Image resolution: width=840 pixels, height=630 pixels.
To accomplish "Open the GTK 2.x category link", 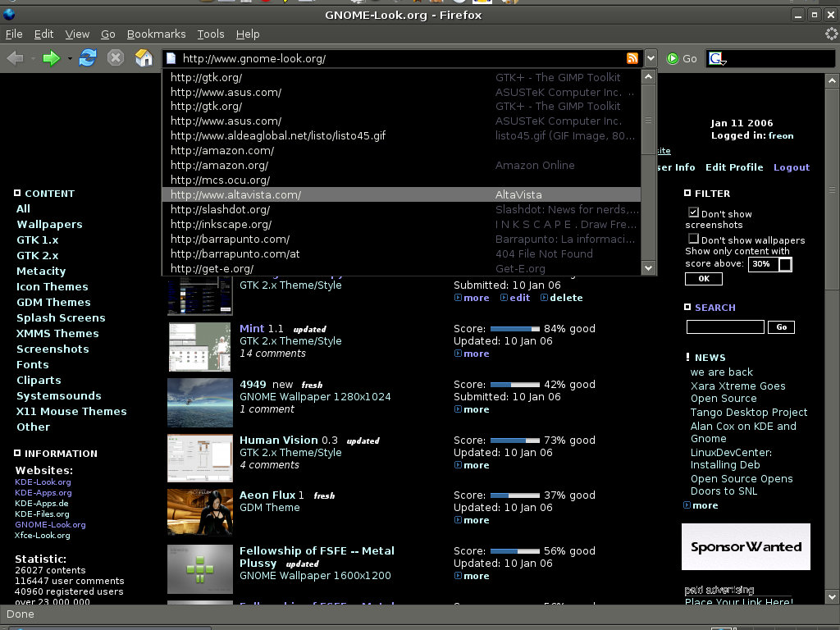I will click(x=38, y=256).
